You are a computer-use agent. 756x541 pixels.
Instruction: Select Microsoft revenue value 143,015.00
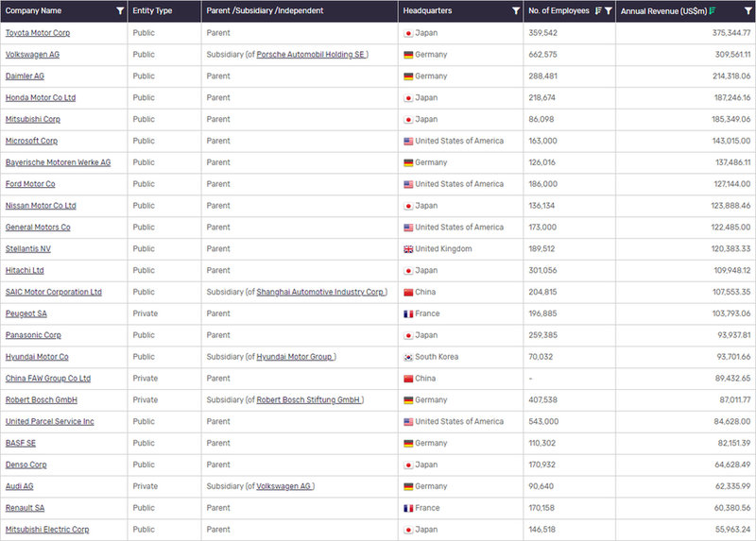click(x=730, y=141)
